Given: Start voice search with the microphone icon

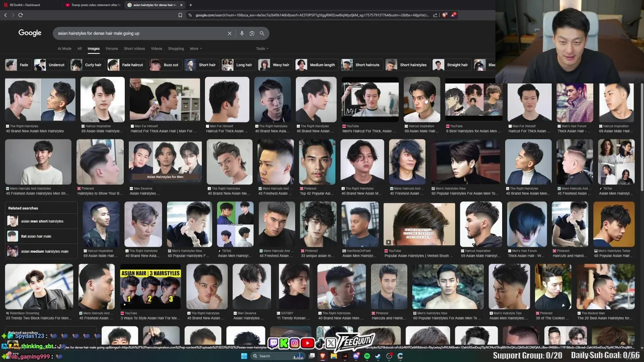Looking at the screenshot, I should tap(242, 33).
